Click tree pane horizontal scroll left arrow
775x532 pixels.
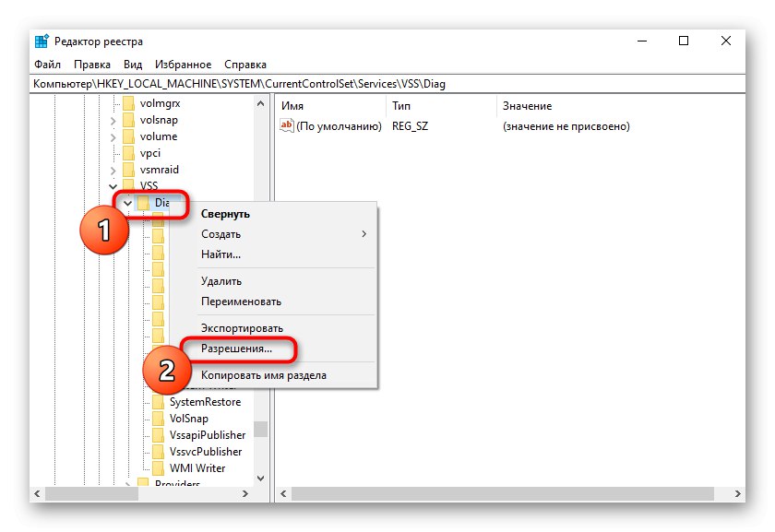click(37, 493)
